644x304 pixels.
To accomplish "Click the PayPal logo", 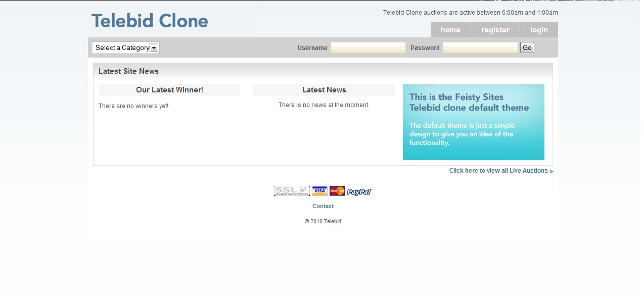I will (x=359, y=191).
